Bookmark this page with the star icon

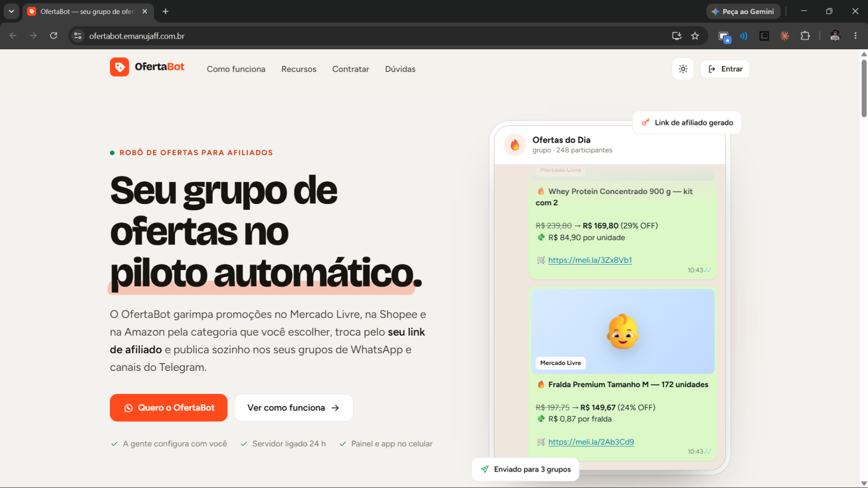695,36
